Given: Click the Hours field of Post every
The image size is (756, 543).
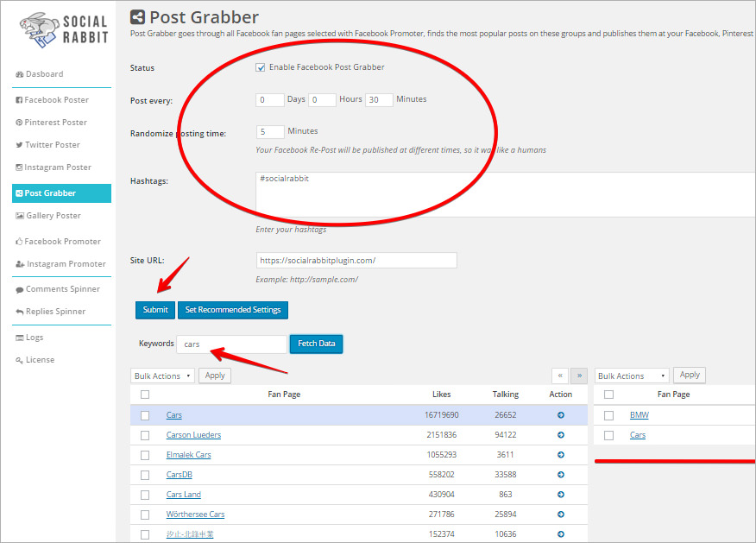Looking at the screenshot, I should pyautogui.click(x=322, y=100).
